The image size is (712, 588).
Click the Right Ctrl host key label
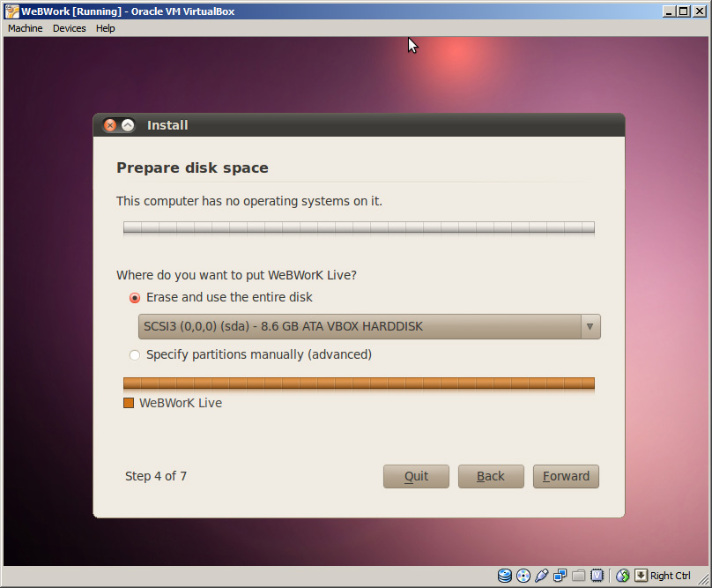tap(671, 576)
